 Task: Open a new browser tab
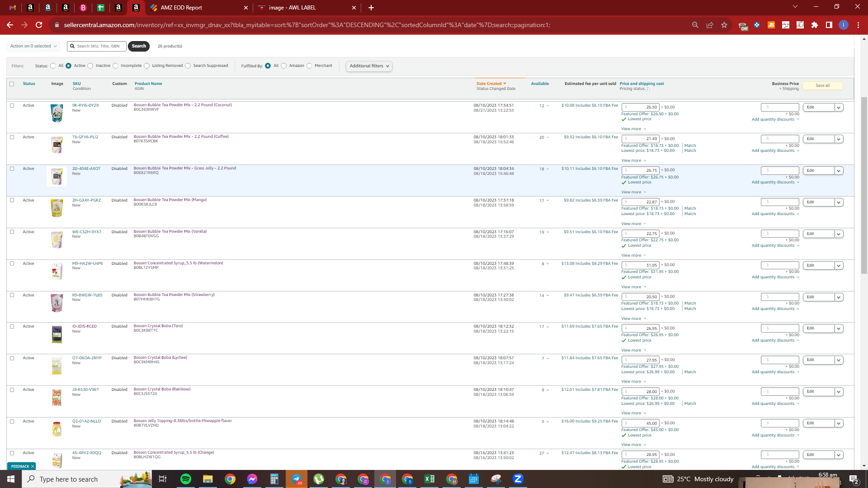[x=371, y=8]
